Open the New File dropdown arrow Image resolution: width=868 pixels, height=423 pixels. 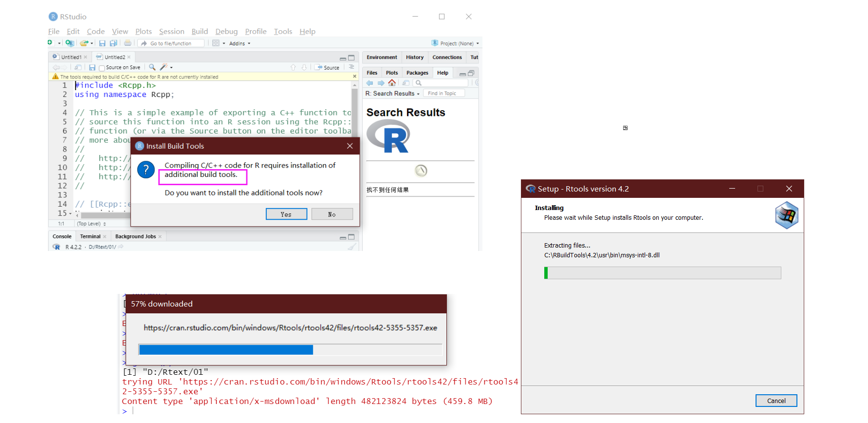59,43
